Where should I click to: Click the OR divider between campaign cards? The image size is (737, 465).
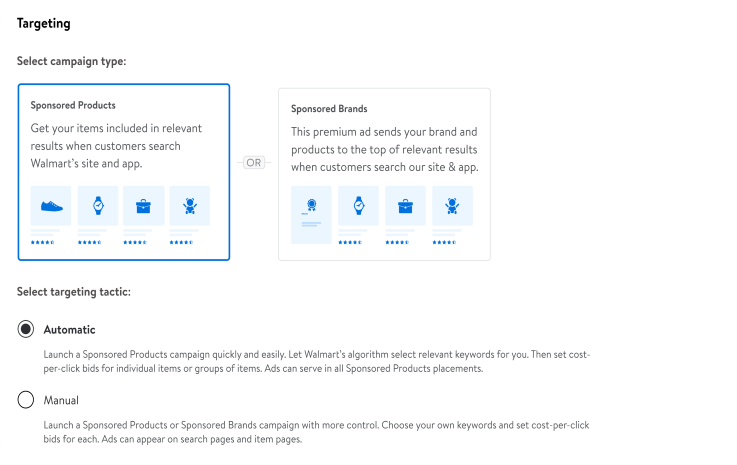pos(254,162)
